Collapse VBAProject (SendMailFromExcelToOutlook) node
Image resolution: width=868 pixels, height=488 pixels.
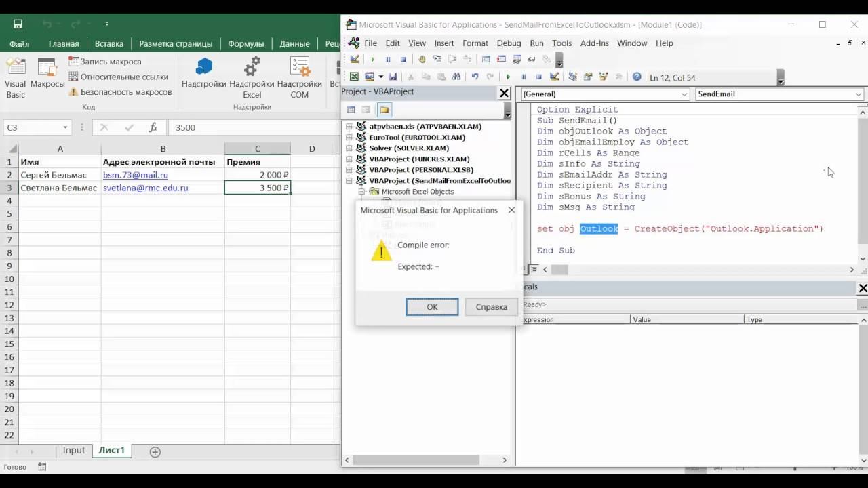tap(350, 181)
